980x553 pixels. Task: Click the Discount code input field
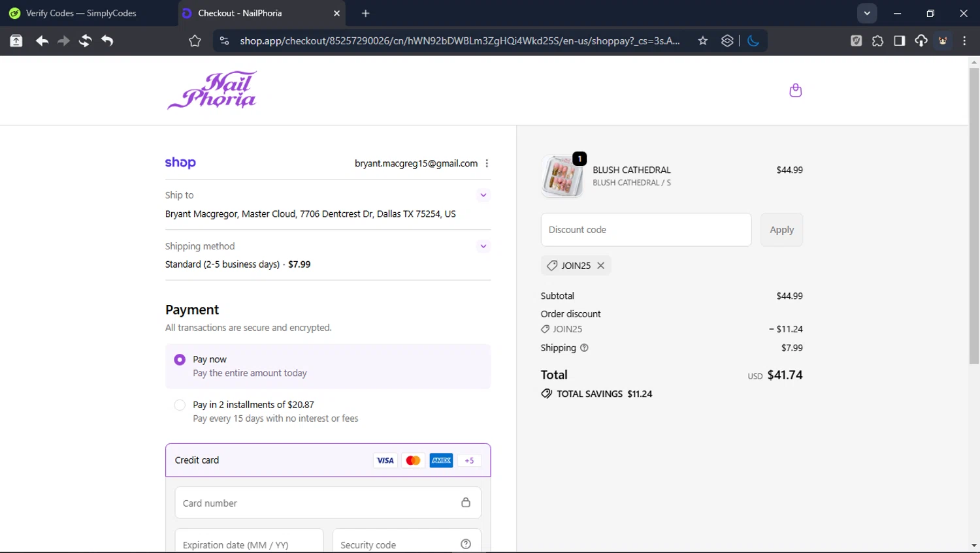(x=646, y=230)
